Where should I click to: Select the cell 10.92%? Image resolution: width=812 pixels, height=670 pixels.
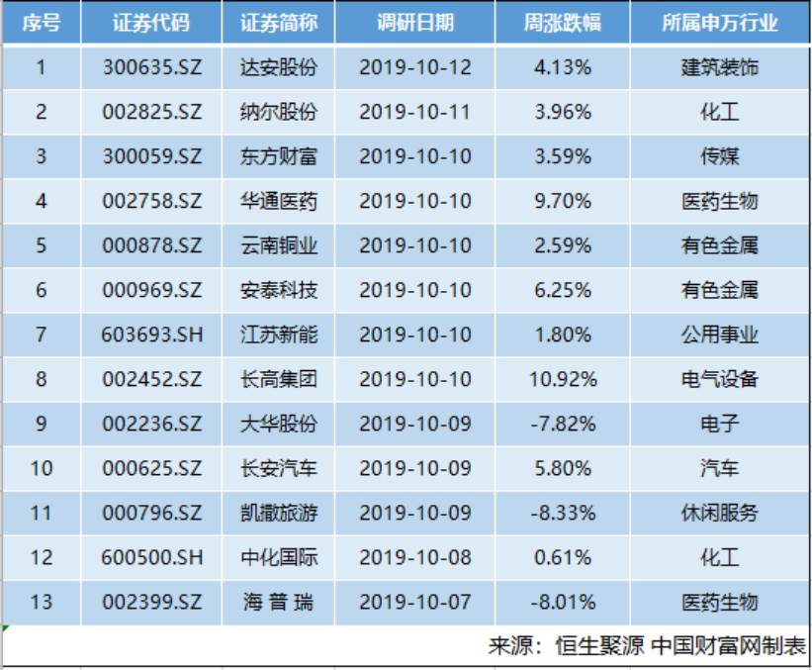[x=563, y=379]
